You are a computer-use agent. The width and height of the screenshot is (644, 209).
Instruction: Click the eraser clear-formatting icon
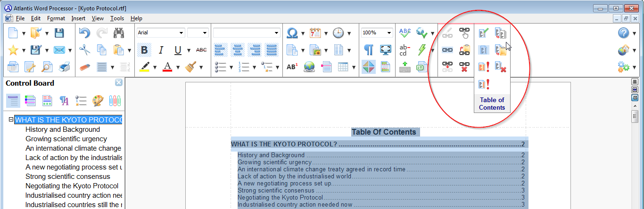[x=85, y=67]
